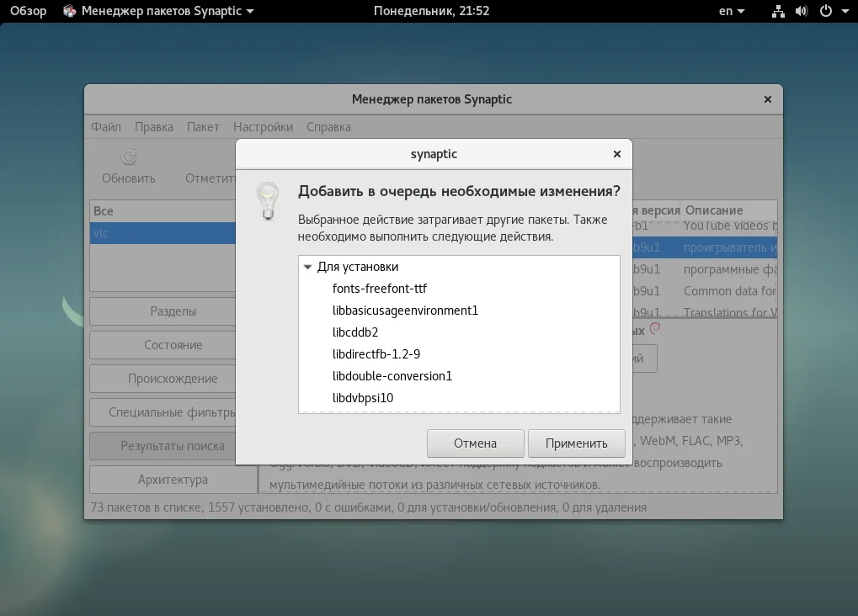Click the Применить button in the dialog

(x=576, y=443)
